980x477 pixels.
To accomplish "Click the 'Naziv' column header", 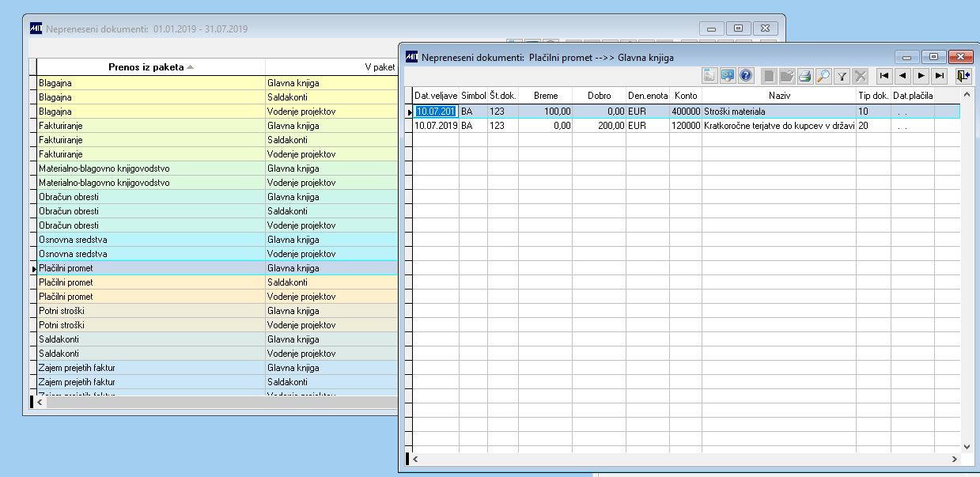I will click(x=779, y=96).
